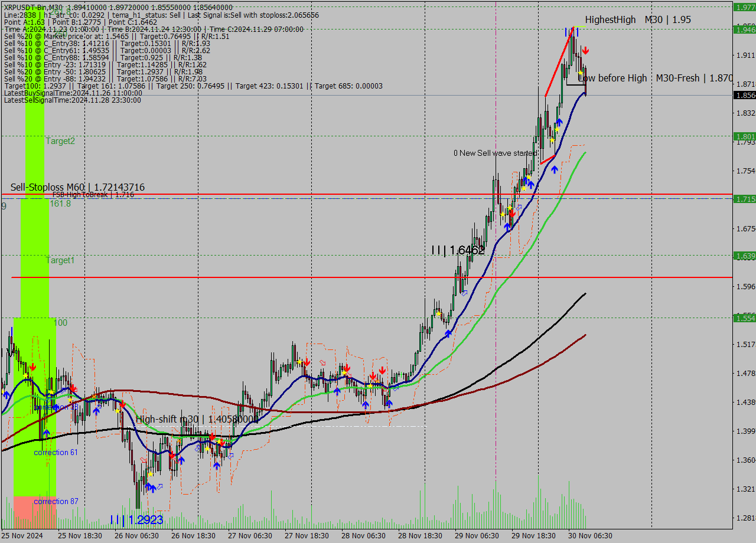
Task: Click the green 1.639 price level tag
Action: pyautogui.click(x=744, y=256)
